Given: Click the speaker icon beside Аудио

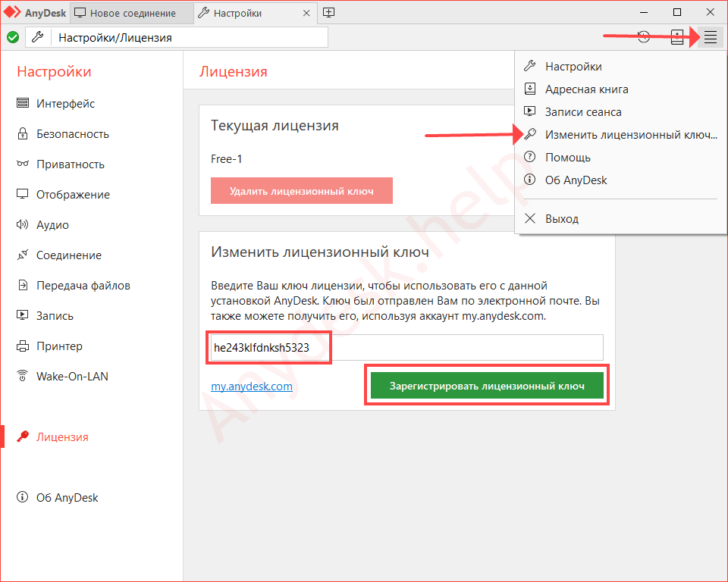Looking at the screenshot, I should pos(22,224).
